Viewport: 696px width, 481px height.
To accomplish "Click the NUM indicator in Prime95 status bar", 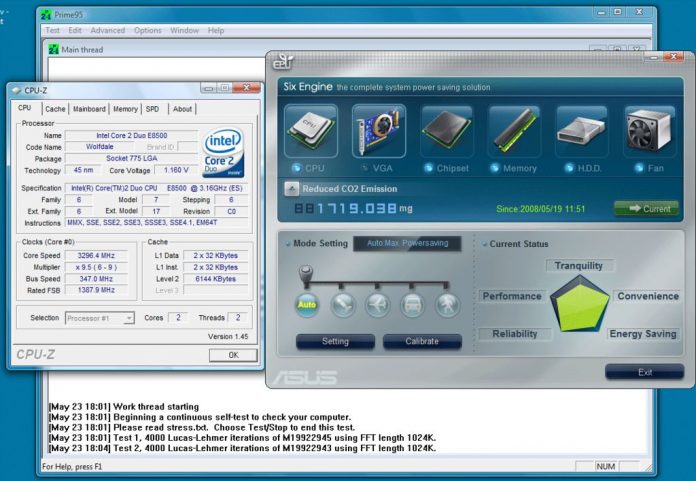I will (x=605, y=466).
